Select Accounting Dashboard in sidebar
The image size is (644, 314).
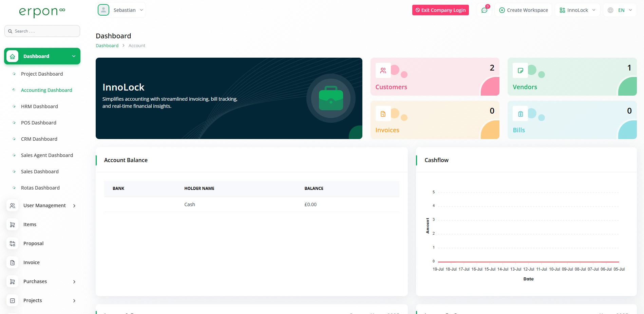(46, 90)
